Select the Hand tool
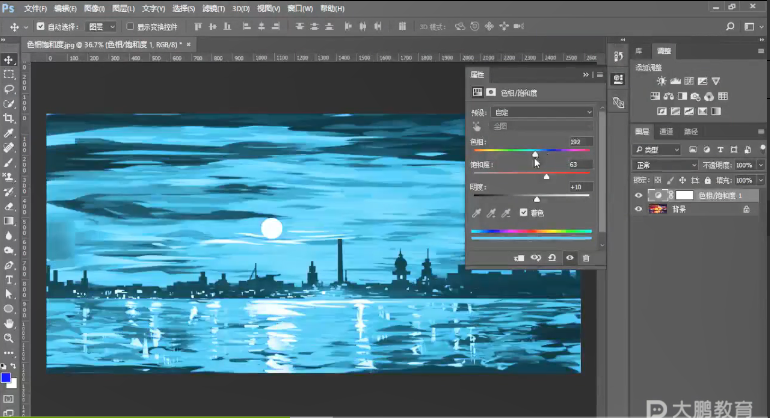This screenshot has height=418, width=770. pyautogui.click(x=9, y=324)
